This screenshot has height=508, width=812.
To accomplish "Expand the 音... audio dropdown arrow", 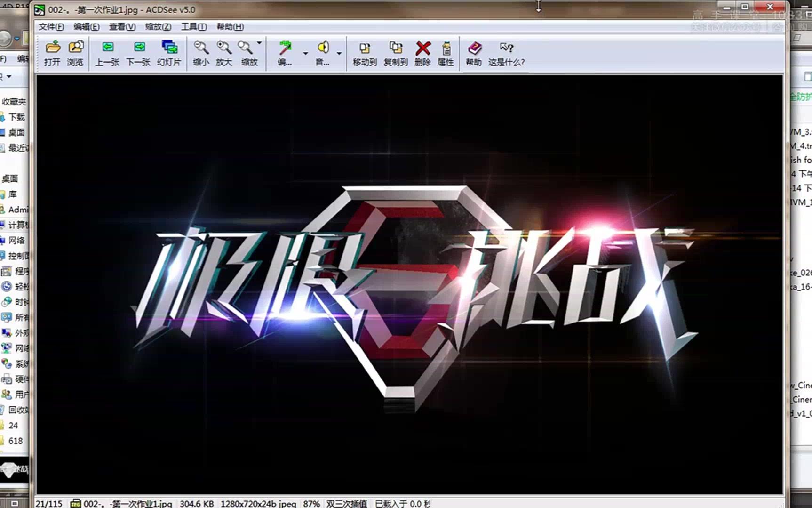I will click(339, 53).
